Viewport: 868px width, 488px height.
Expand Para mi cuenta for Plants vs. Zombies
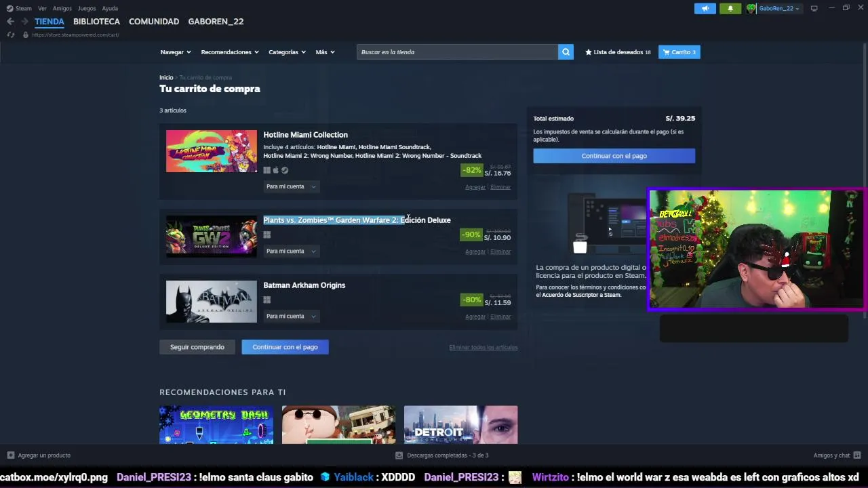click(291, 251)
